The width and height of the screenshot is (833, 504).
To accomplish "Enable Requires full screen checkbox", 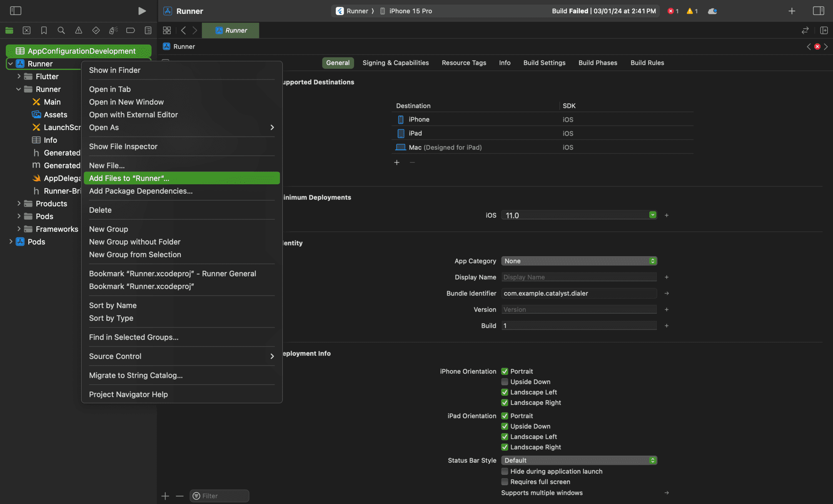I will (x=504, y=482).
